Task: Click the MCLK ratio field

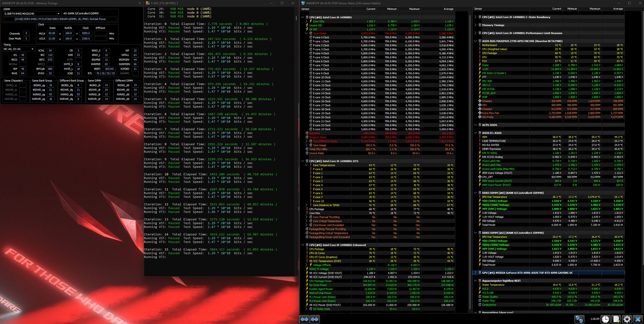Action: (52, 33)
